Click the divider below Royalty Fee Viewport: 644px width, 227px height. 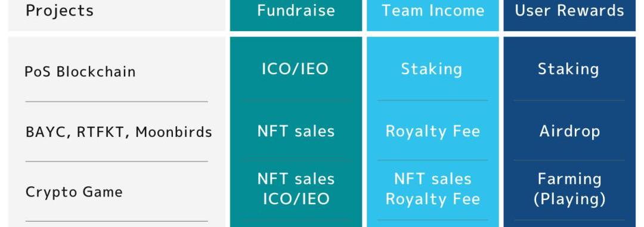coord(433,160)
